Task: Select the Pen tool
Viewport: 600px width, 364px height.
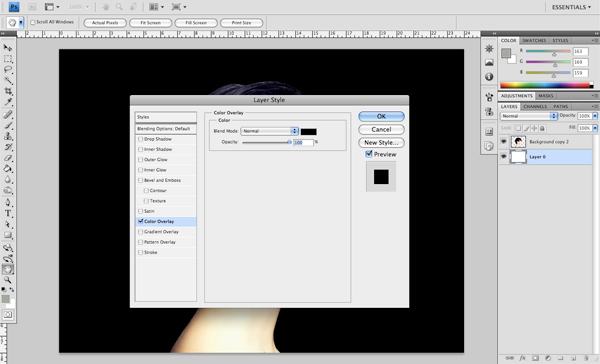Action: tap(8, 203)
